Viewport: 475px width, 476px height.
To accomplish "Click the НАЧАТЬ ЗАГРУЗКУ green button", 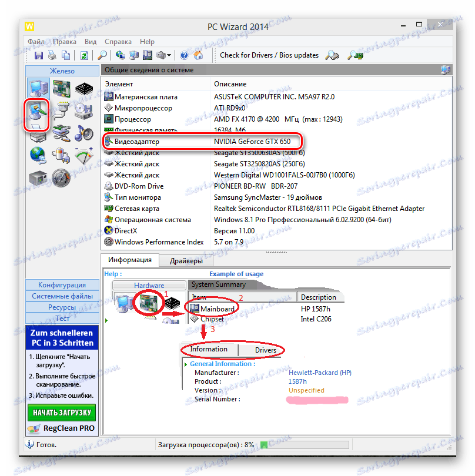I will click(x=62, y=413).
